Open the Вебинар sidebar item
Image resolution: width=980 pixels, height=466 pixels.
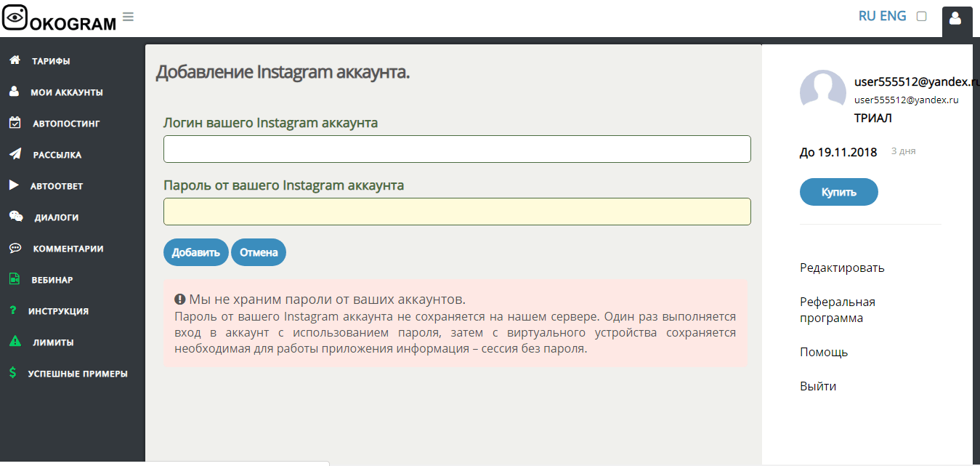(52, 280)
